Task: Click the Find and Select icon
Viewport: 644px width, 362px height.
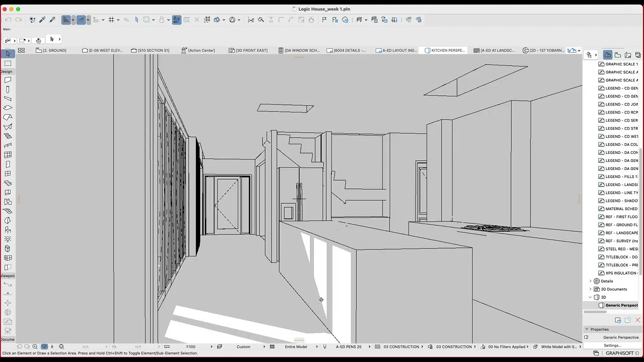Action: [x=32, y=20]
